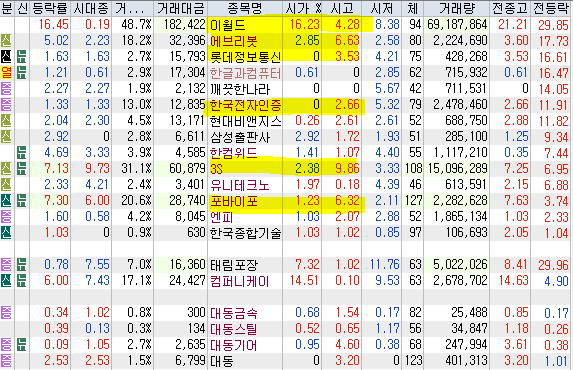Select the 에브리봇 stock name
This screenshot has width=573, height=370.
234,41
